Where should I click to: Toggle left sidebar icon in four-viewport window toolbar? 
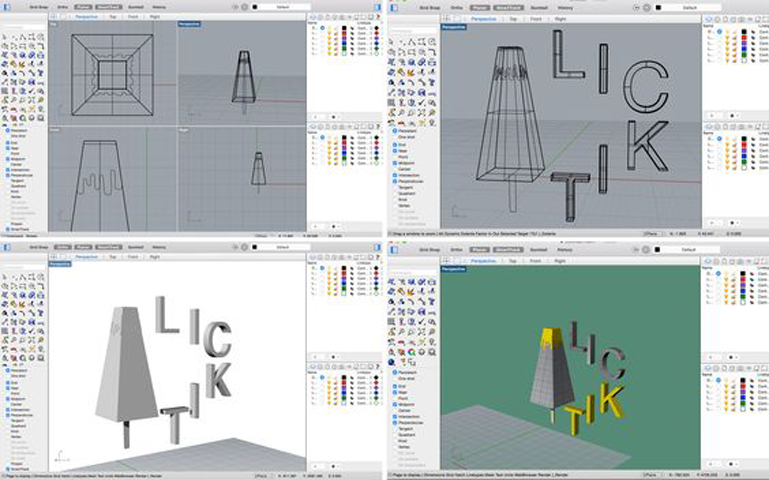6,7
